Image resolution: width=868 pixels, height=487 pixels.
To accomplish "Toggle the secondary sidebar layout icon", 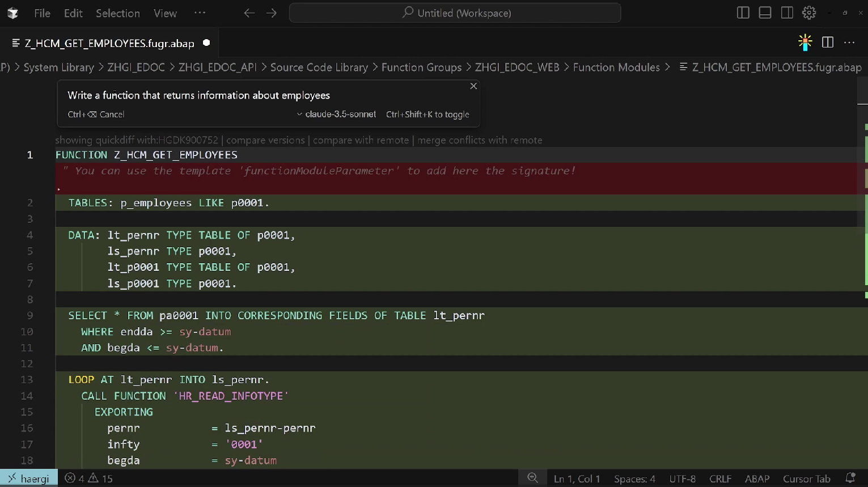I will (x=787, y=13).
